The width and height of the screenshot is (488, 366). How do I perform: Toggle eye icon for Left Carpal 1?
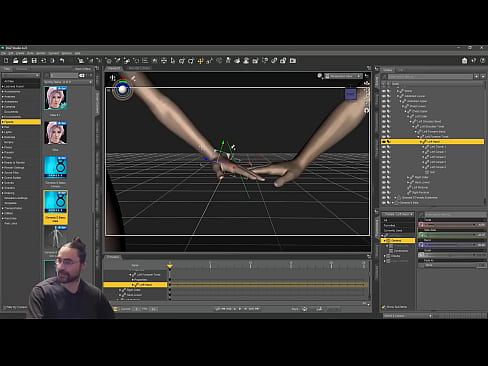384,152
